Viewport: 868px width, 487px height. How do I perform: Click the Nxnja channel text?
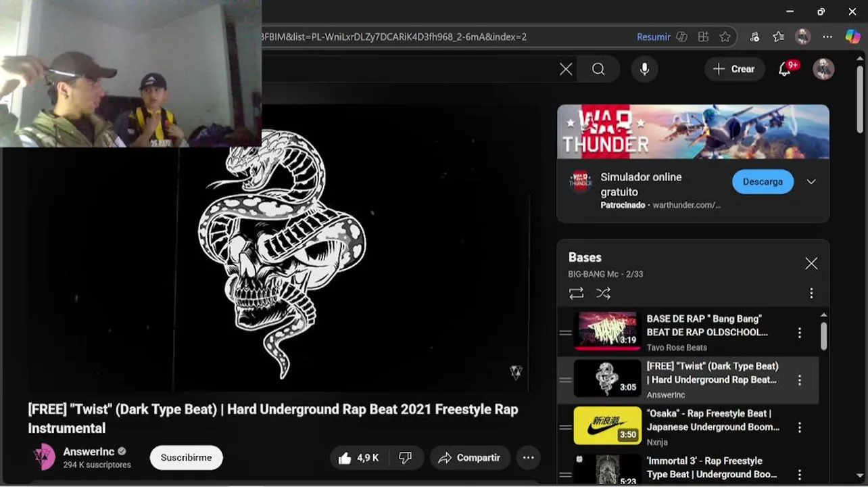click(x=657, y=442)
